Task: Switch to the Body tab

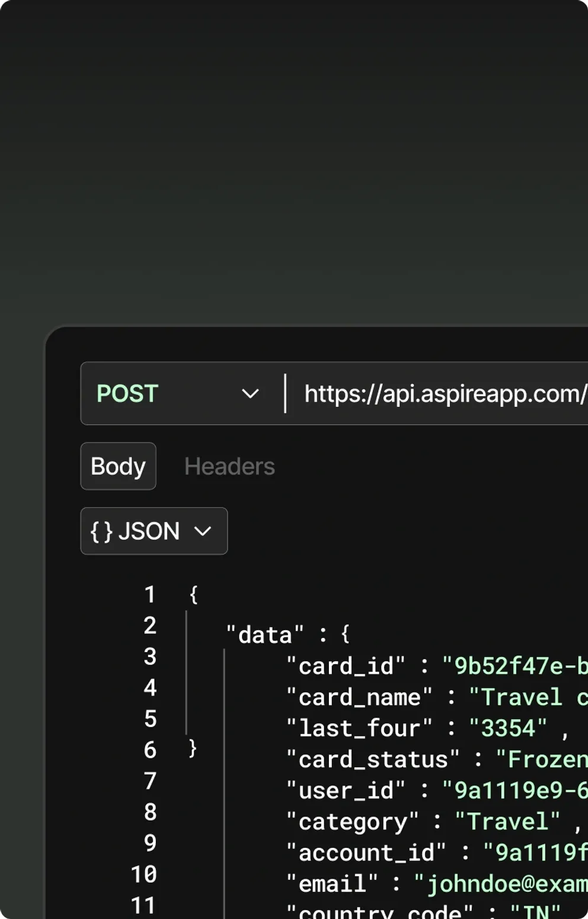Action: pyautogui.click(x=118, y=466)
